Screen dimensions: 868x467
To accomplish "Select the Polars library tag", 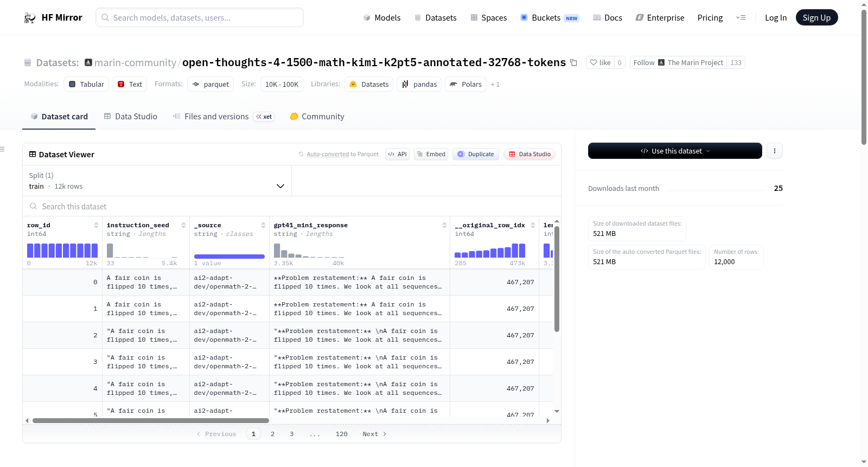I will [465, 84].
